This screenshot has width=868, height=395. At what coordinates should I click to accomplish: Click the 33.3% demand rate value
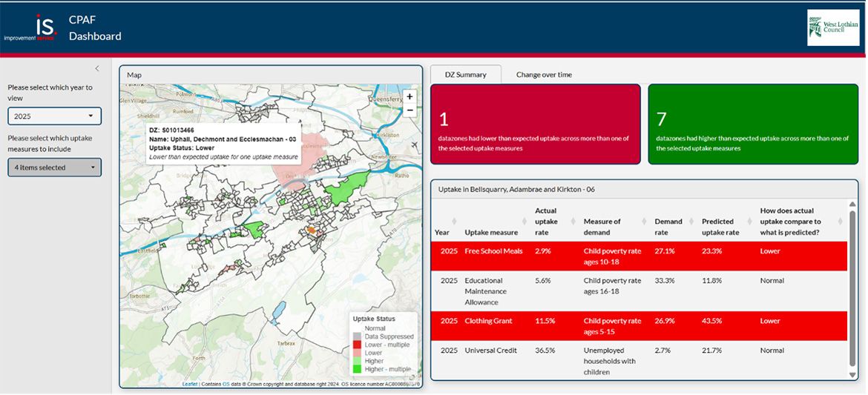click(x=664, y=280)
